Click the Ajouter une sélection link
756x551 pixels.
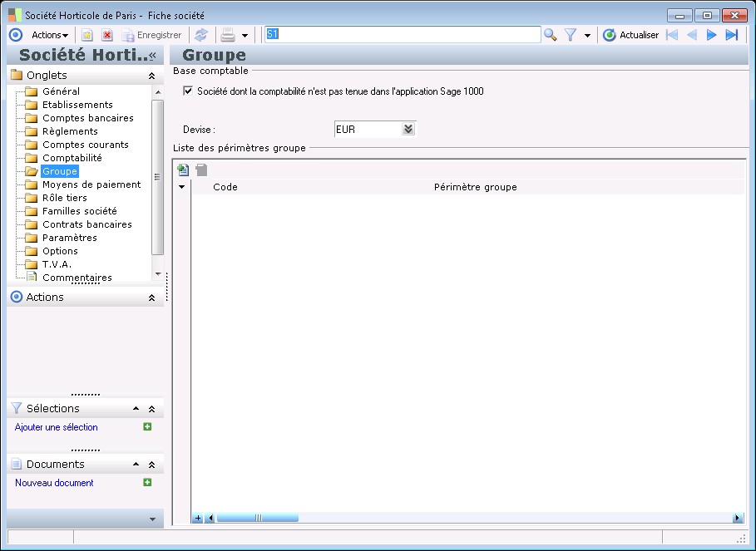point(57,427)
